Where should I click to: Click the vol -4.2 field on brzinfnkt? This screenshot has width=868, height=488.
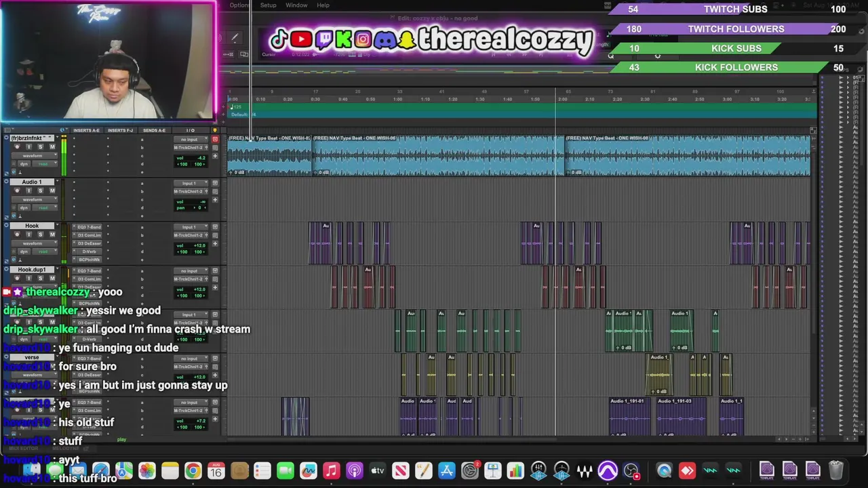191,157
